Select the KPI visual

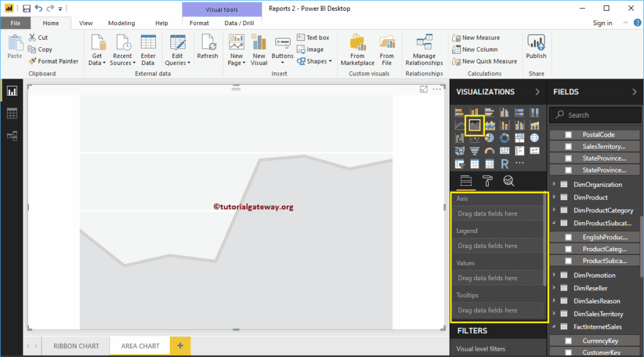pyautogui.click(x=535, y=151)
